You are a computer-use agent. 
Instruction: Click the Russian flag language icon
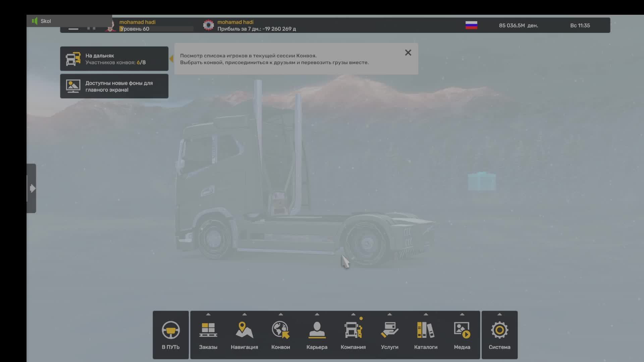click(x=471, y=25)
